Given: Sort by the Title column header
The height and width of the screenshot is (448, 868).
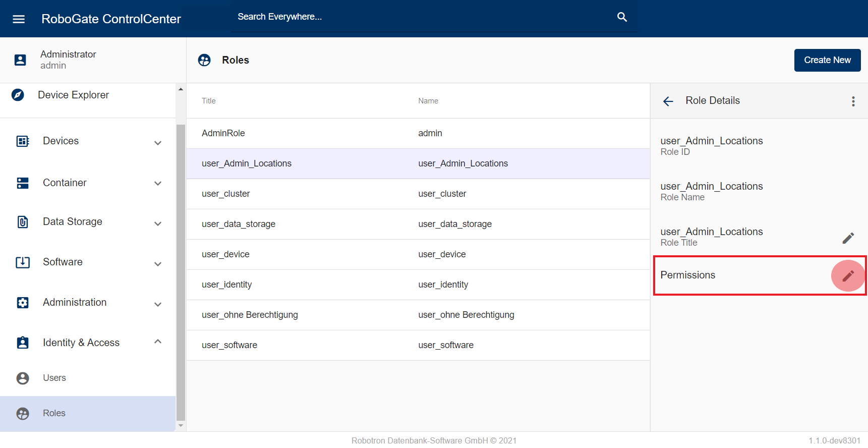Looking at the screenshot, I should 209,101.
